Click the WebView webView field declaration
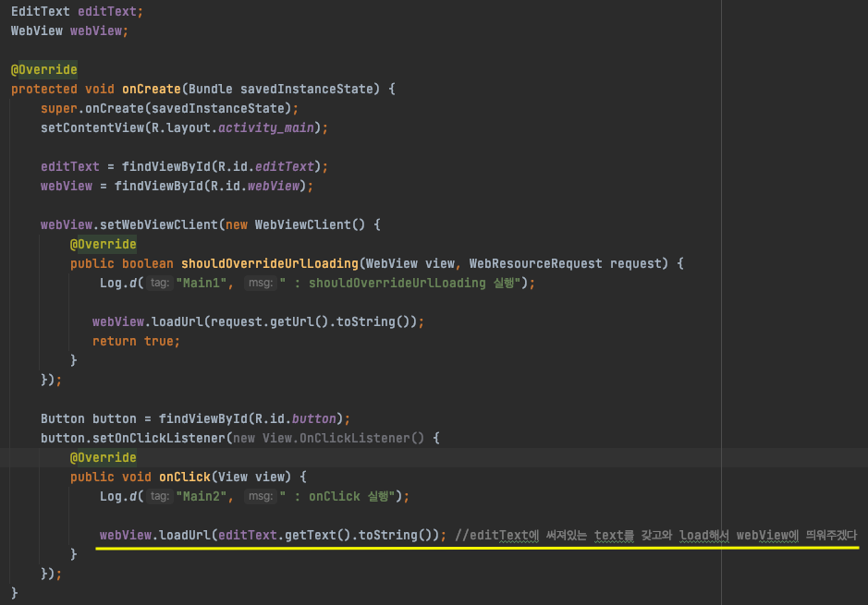 pos(69,31)
